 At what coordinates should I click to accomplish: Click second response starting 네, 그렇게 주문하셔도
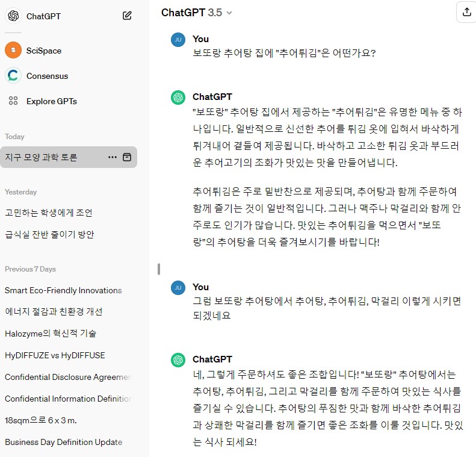pyautogui.click(x=328, y=408)
